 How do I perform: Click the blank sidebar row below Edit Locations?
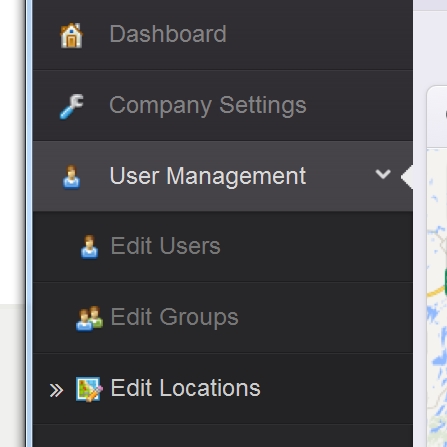[x=223, y=436]
